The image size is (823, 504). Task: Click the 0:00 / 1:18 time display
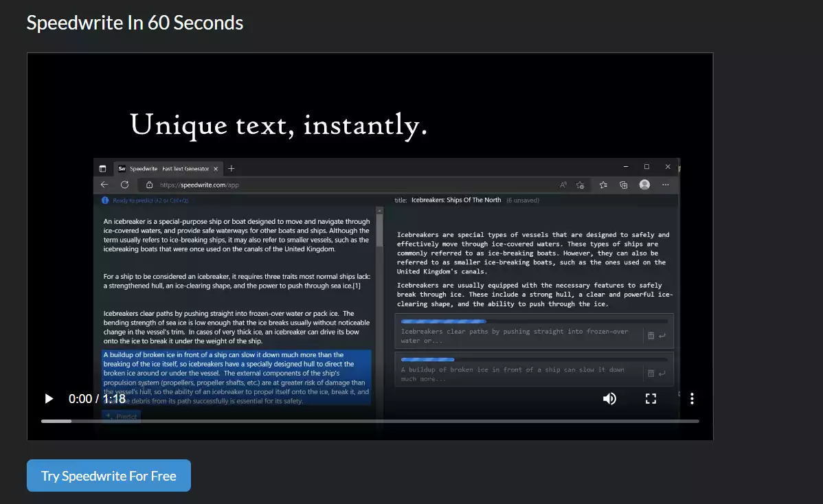click(x=97, y=398)
